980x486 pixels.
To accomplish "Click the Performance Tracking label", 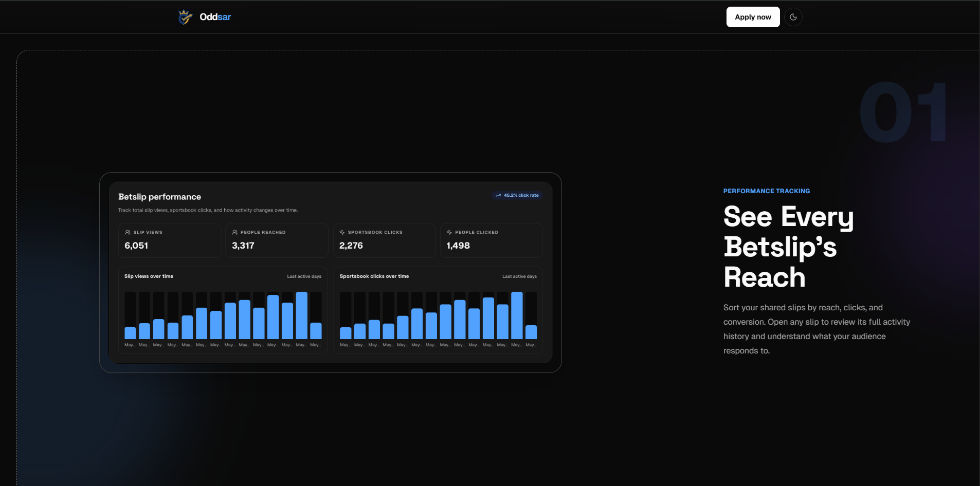I will tap(767, 191).
